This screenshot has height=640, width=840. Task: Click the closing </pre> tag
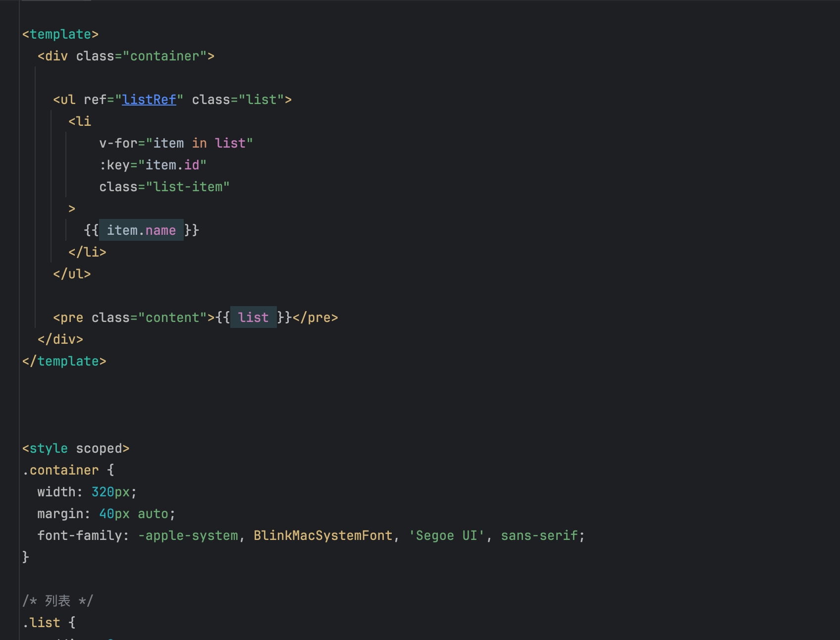click(315, 318)
